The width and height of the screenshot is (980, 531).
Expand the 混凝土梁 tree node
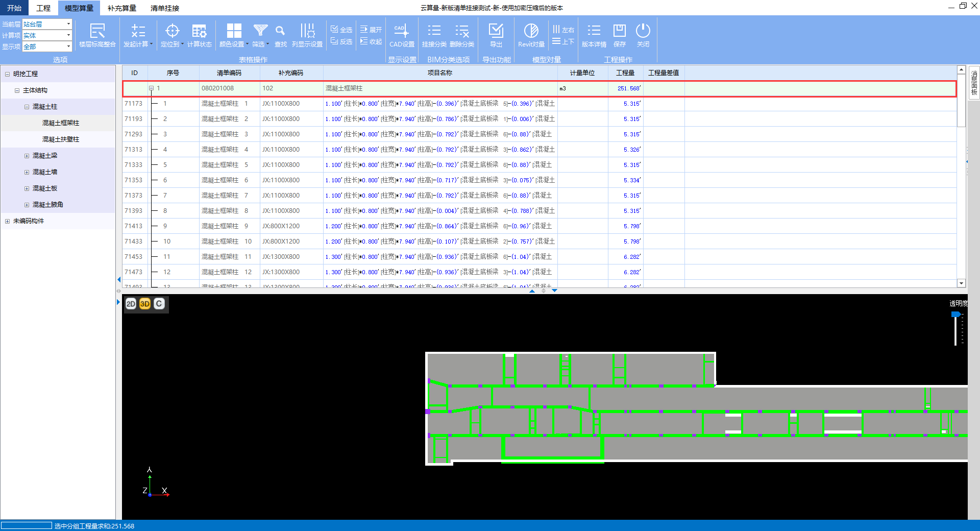pyautogui.click(x=27, y=156)
